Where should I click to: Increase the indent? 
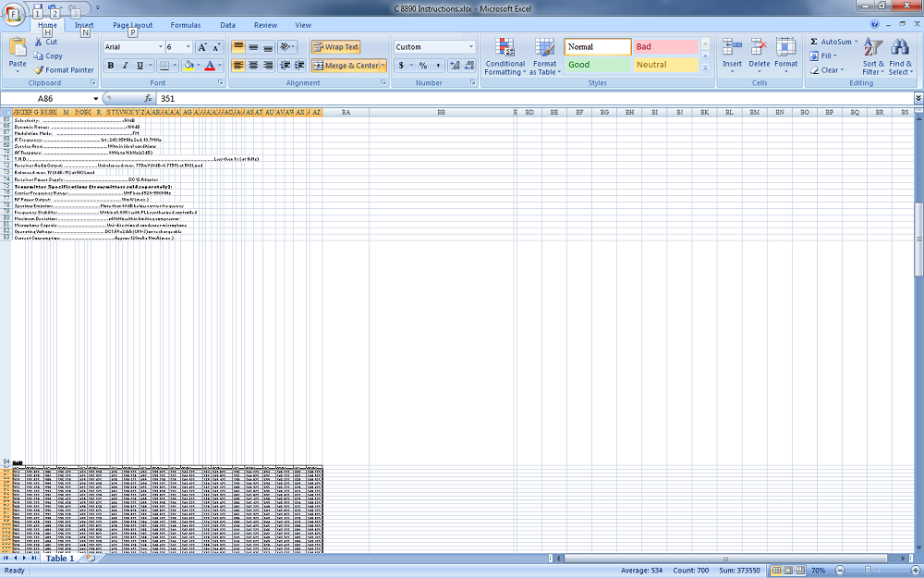click(299, 66)
